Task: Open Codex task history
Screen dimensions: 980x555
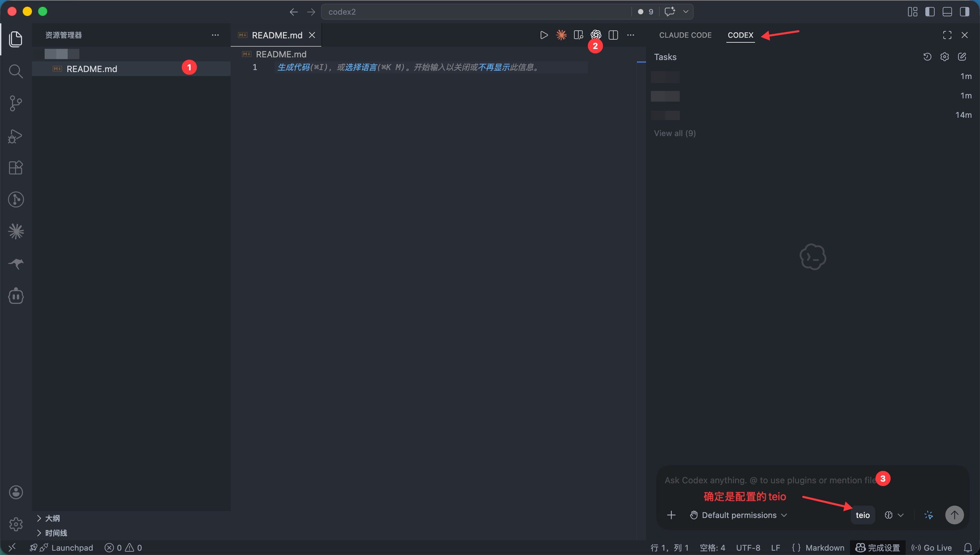Action: click(x=927, y=57)
